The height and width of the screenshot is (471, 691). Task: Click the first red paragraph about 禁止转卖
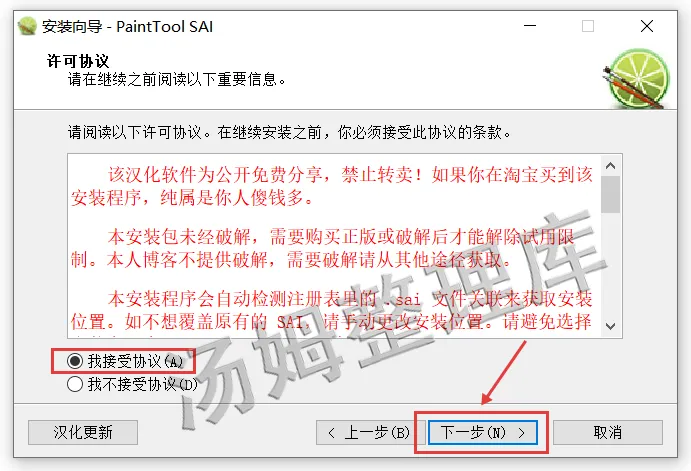pyautogui.click(x=331, y=186)
